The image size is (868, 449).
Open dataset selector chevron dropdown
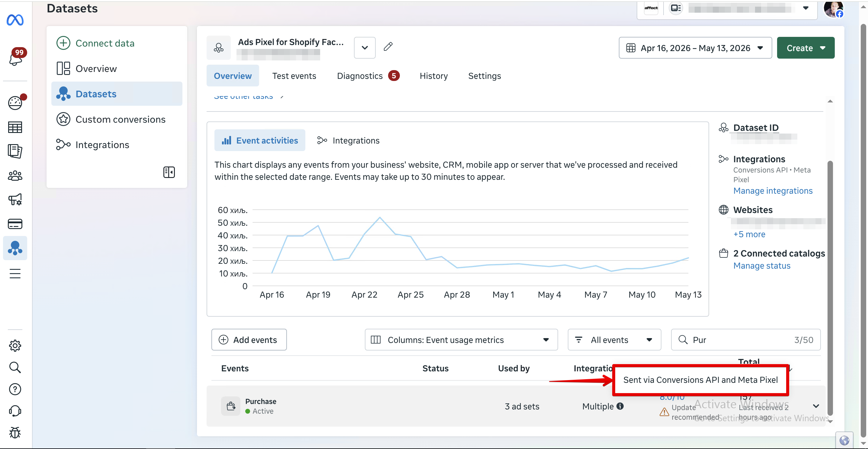[x=365, y=47]
